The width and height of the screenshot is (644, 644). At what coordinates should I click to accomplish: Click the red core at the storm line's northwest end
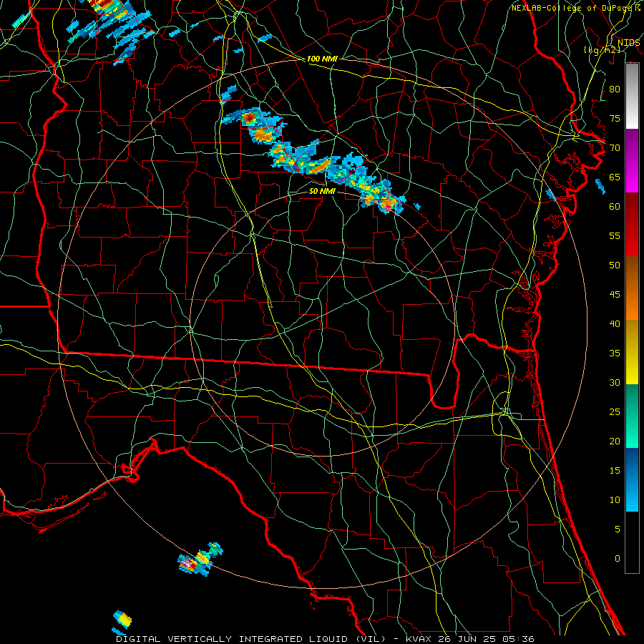pos(249,118)
